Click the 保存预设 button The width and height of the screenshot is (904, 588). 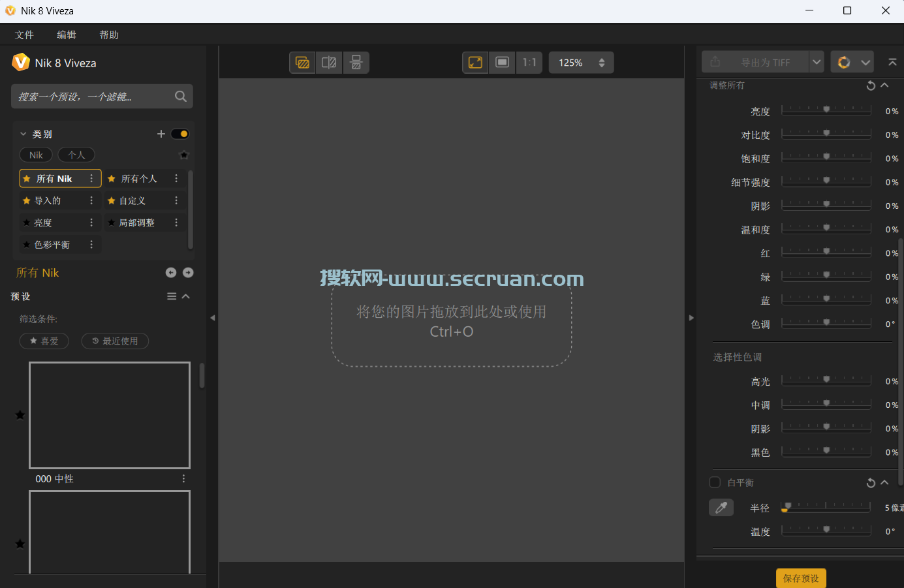pyautogui.click(x=801, y=578)
